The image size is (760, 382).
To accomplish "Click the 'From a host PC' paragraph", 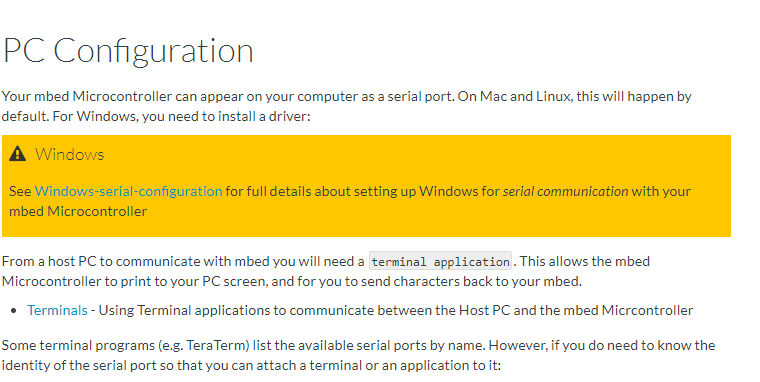I will [x=326, y=271].
